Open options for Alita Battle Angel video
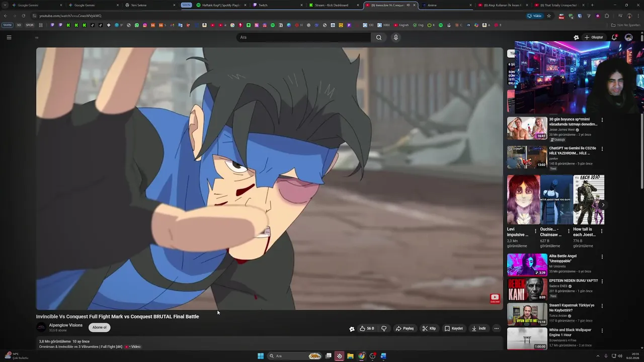The height and width of the screenshot is (362, 644). point(602,256)
